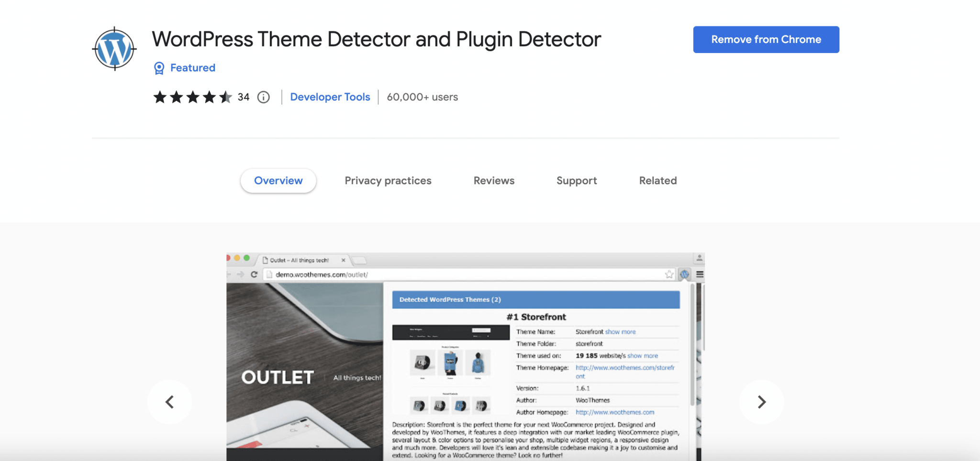Screen dimensions: 980x461
Task: Click the Remove from Chrome button
Action: coord(766,39)
